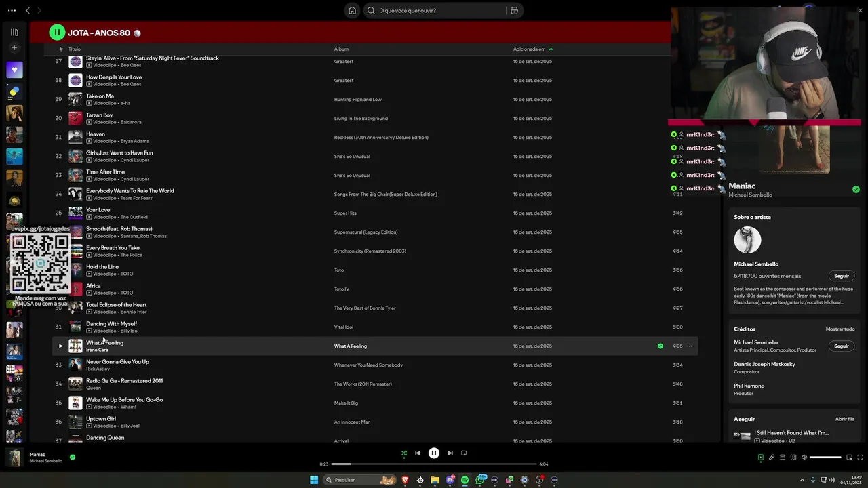
Task: Select Wake Me Up Before You Go-Go
Action: pyautogui.click(x=124, y=400)
